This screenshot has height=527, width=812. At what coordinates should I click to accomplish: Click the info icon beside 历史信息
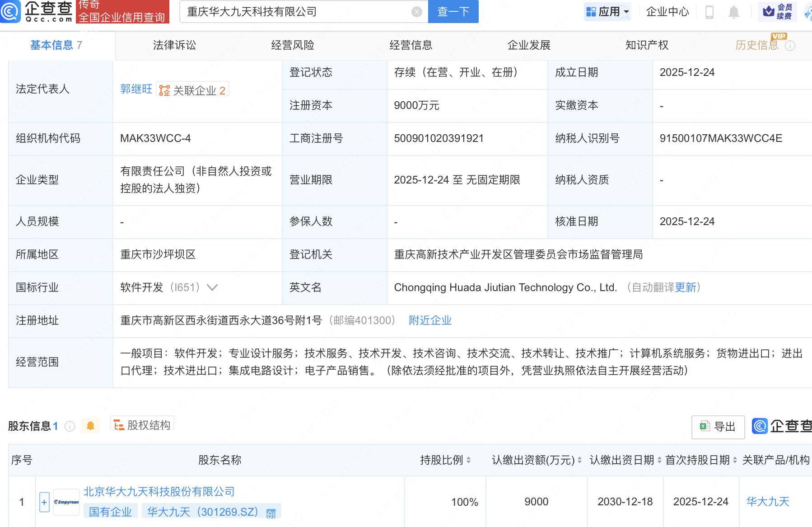click(790, 46)
